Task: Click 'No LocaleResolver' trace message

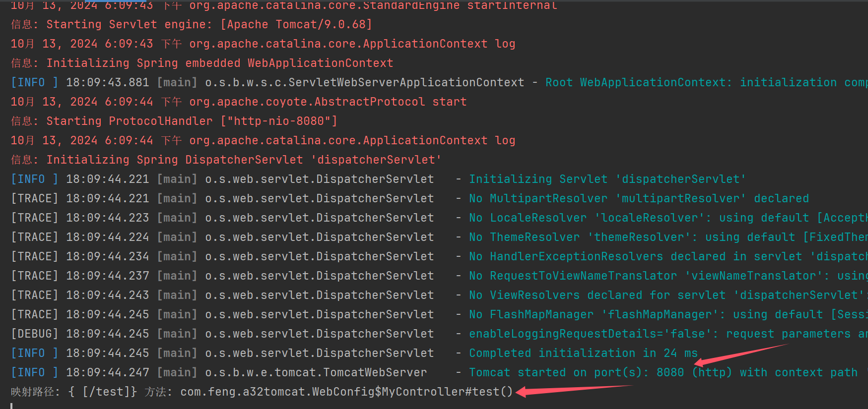Action: (x=668, y=218)
